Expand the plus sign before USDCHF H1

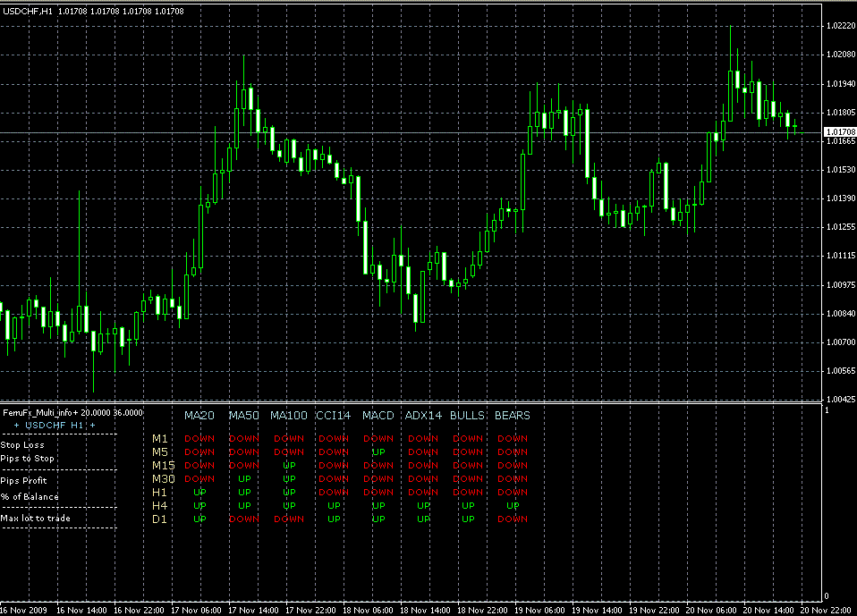point(17,426)
